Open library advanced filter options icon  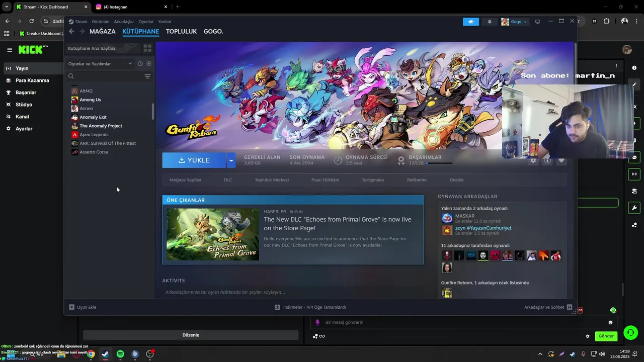pyautogui.click(x=147, y=76)
